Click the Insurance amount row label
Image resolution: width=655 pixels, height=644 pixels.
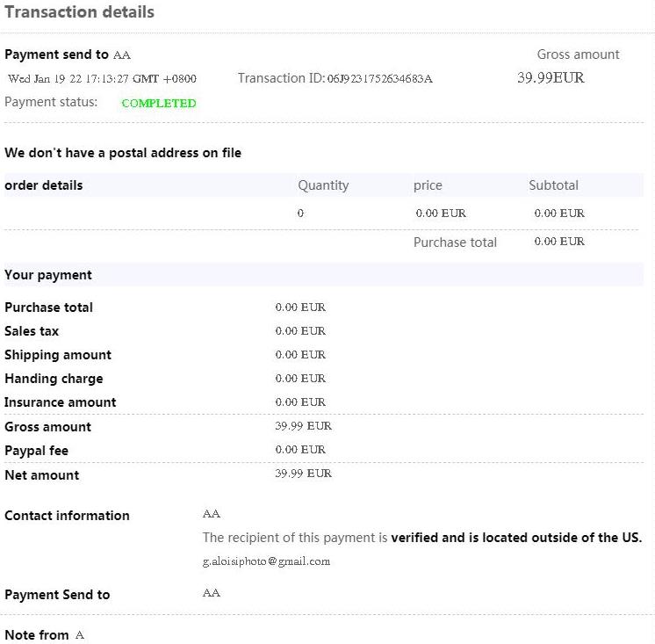pyautogui.click(x=61, y=402)
